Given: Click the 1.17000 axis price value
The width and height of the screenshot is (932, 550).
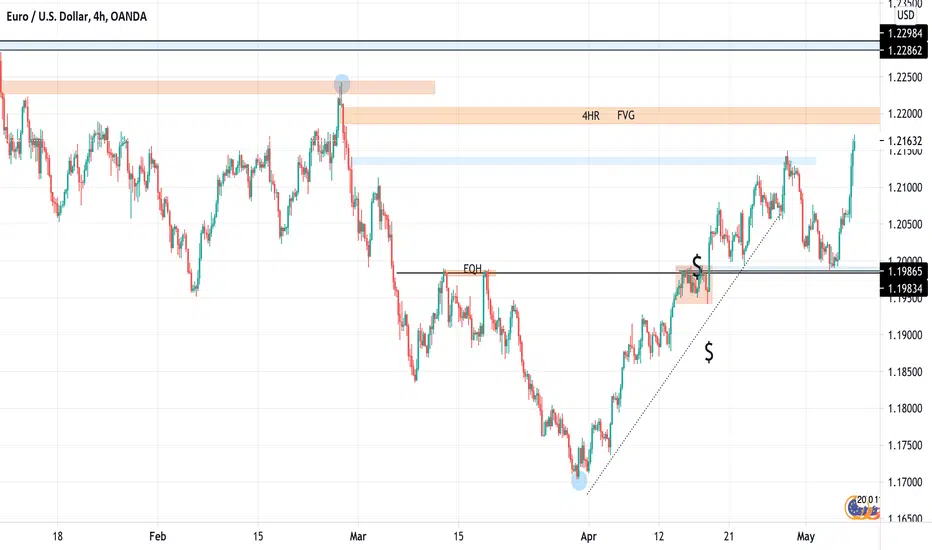Looking at the screenshot, I should pos(905,482).
